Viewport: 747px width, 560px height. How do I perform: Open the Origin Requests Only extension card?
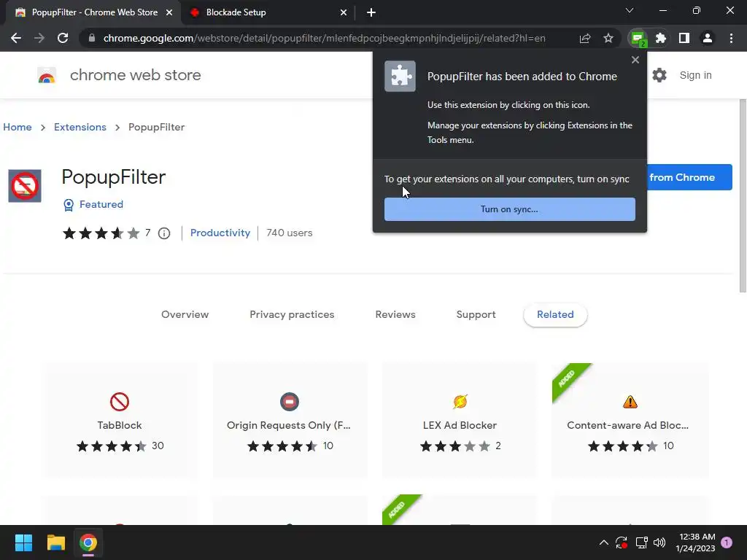coord(290,420)
